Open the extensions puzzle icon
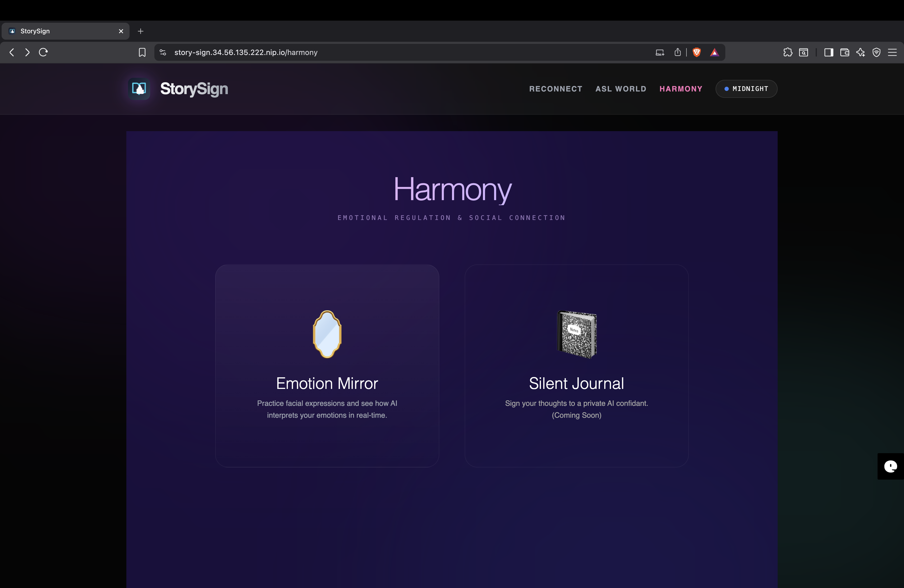The image size is (904, 588). pyautogui.click(x=787, y=52)
